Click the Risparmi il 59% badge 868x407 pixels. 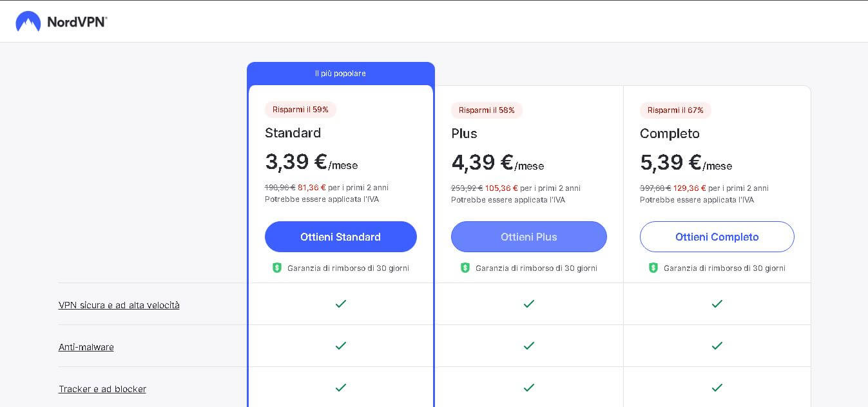[x=300, y=110]
